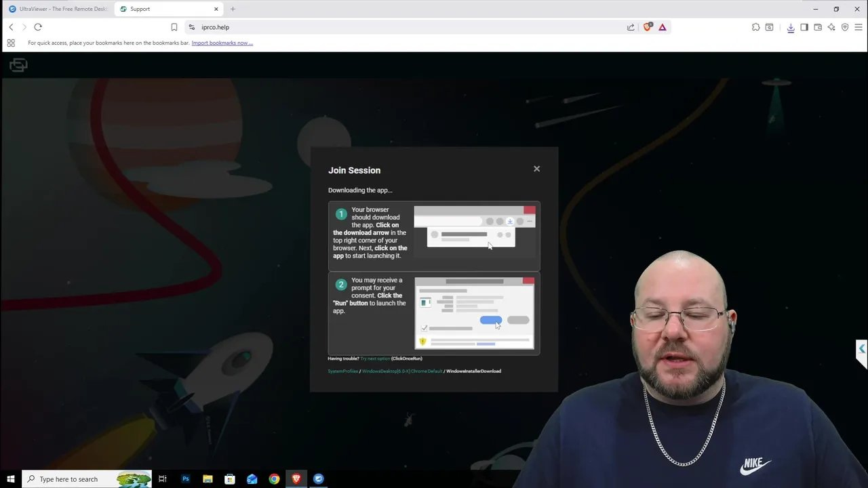The image size is (868, 488).
Task: Open the SystemProfiles link
Action: click(x=342, y=371)
